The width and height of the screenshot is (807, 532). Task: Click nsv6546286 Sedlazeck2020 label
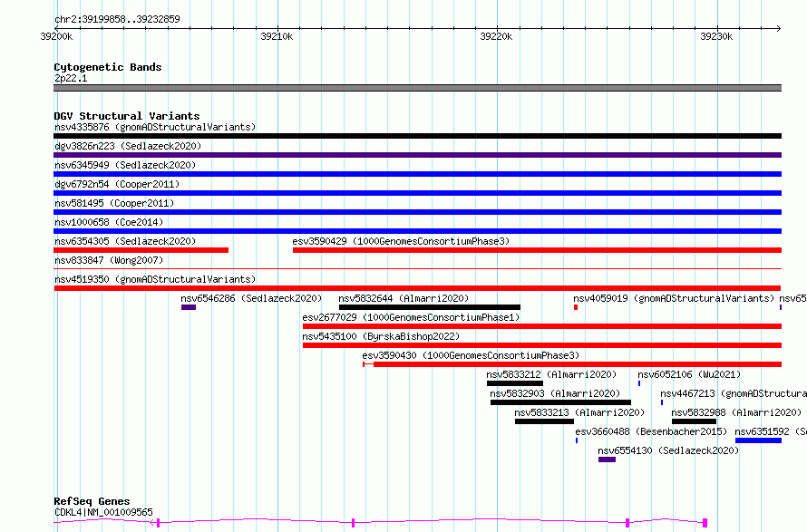pyautogui.click(x=251, y=298)
